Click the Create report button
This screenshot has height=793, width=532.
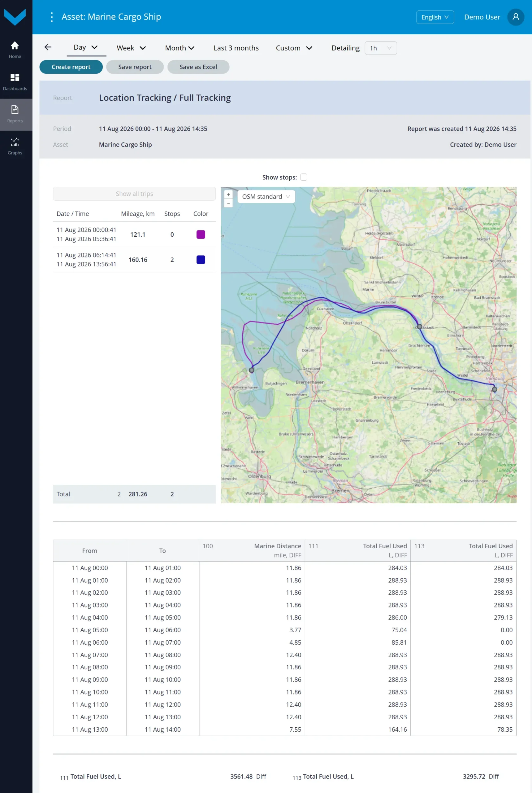(x=71, y=67)
